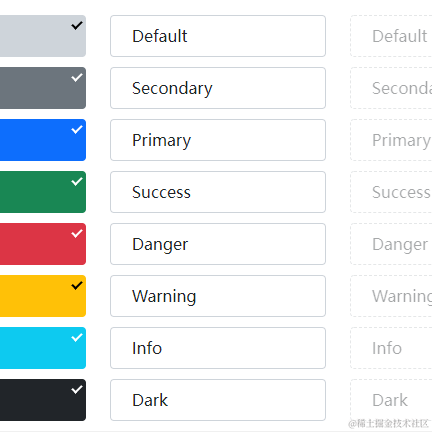The image size is (432, 432).
Task: Click the dashed disabled Default box
Action: [x=391, y=36]
